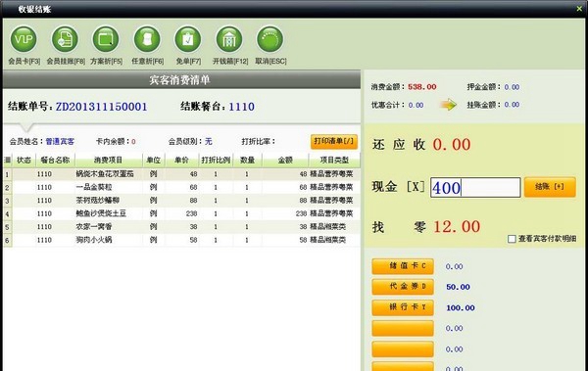Click the table number 1110 beside 结账餐台
Viewport: 588px width, 371px height.
click(x=241, y=107)
